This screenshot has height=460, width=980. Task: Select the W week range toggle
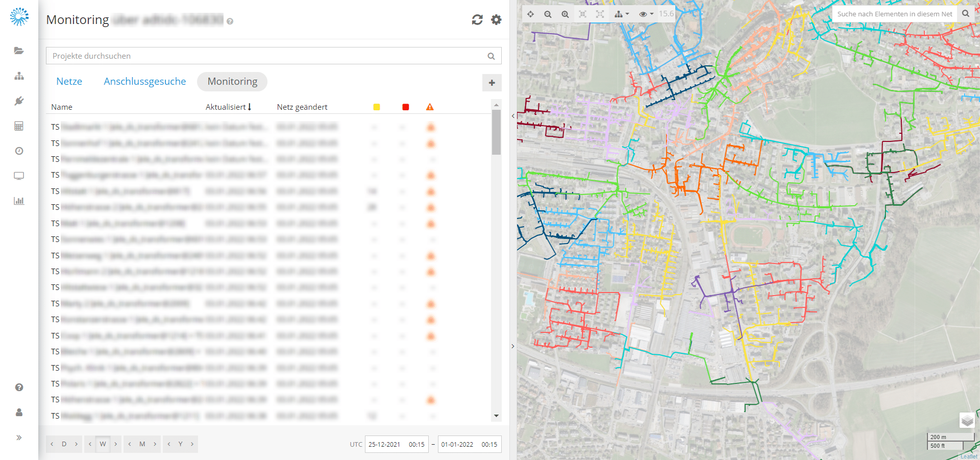coord(103,444)
